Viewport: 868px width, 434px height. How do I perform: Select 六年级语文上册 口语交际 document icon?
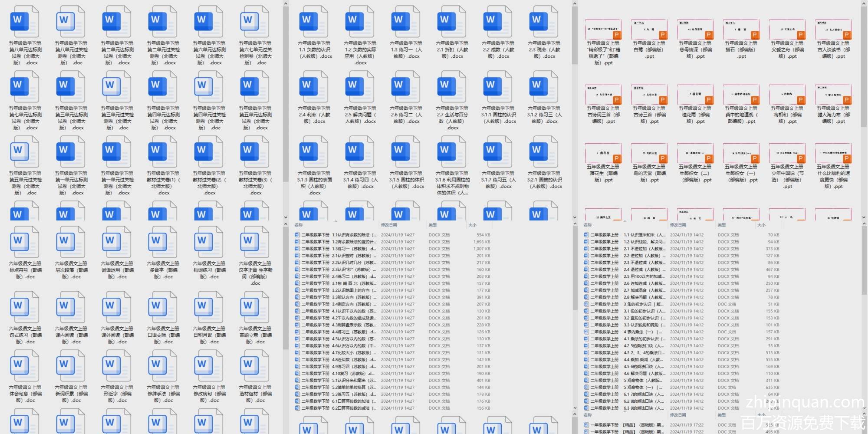[163, 307]
